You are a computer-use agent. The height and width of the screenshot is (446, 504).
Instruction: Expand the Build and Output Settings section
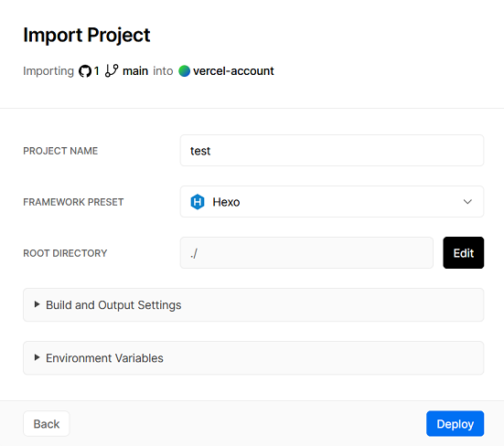coord(253,304)
